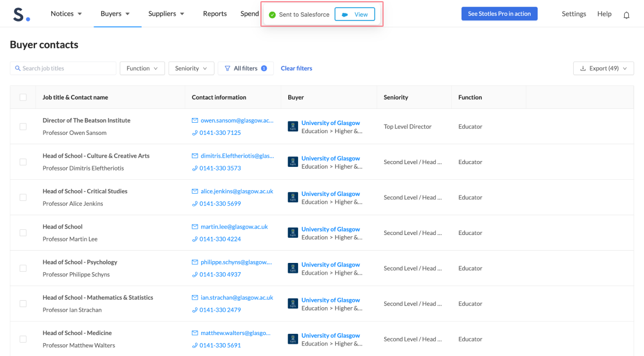Image resolution: width=644 pixels, height=356 pixels.
Task: Click Glasgow crest in Philippe Schyns row
Action: (293, 268)
